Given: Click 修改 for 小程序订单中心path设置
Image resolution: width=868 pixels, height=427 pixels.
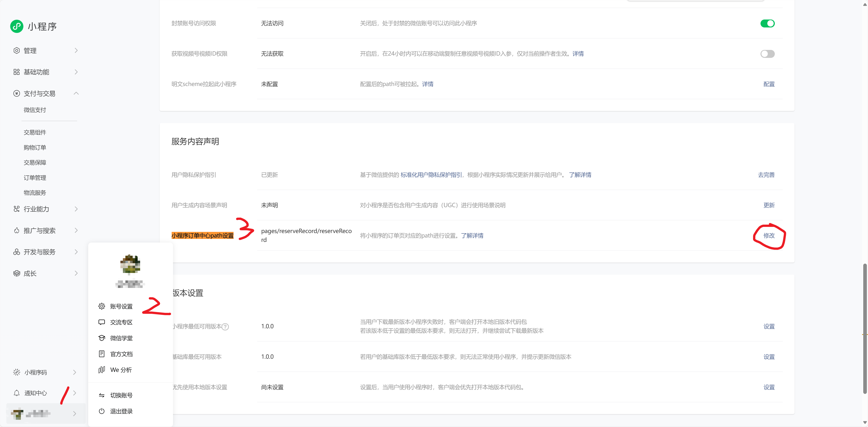Looking at the screenshot, I should point(769,236).
